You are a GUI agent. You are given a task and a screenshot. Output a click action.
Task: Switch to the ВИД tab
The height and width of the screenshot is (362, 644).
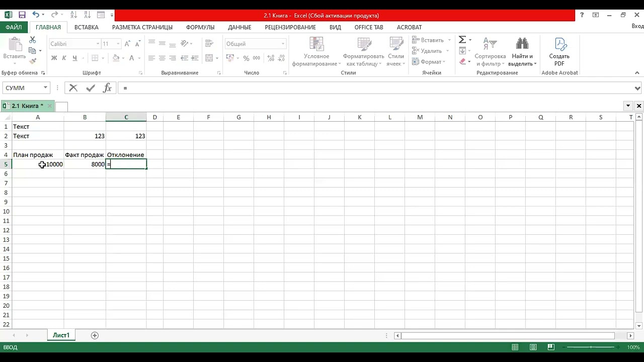pos(335,27)
